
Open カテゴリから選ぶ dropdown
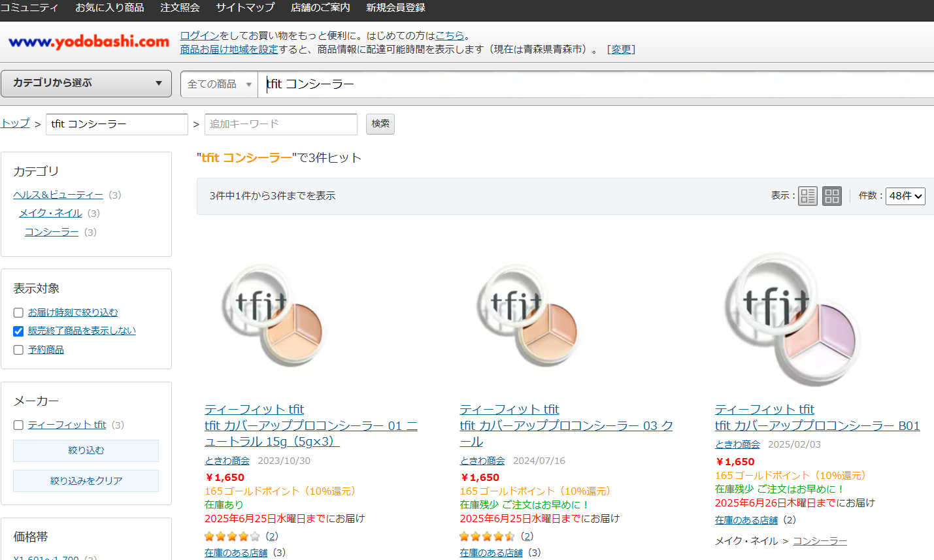(x=86, y=84)
